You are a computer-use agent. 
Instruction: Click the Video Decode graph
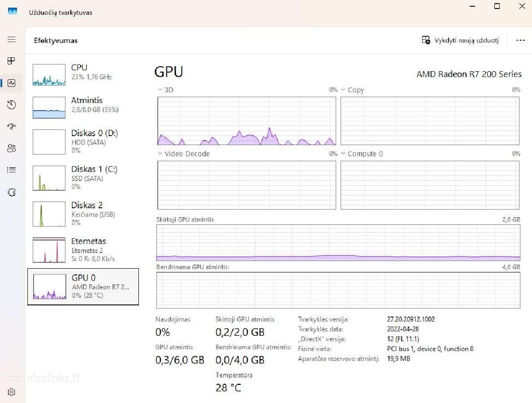click(247, 185)
